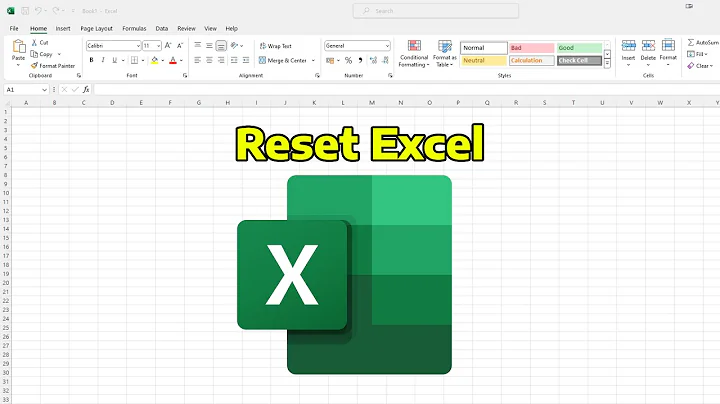Toggle Underline formatting
This screenshot has height=404, width=720.
(x=114, y=60)
